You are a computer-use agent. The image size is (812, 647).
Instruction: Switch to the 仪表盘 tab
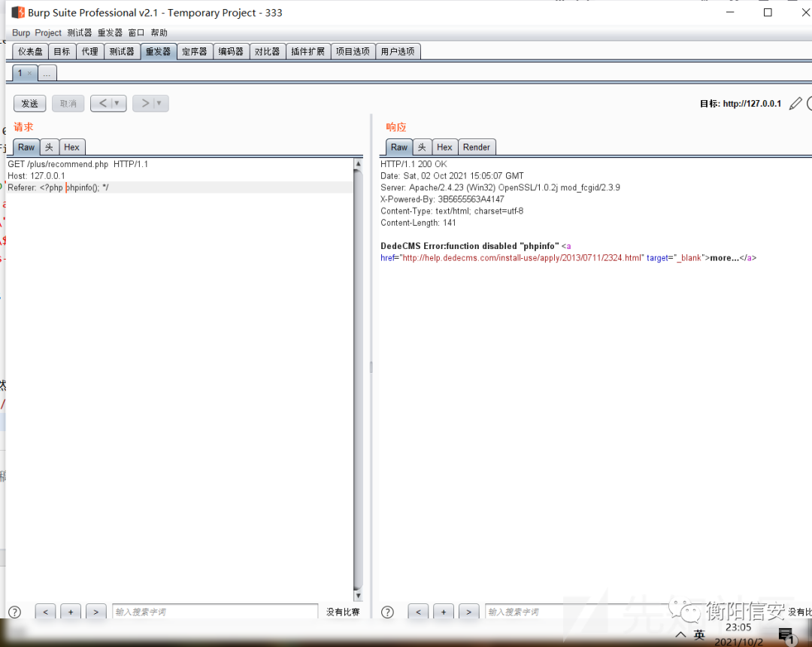point(31,51)
